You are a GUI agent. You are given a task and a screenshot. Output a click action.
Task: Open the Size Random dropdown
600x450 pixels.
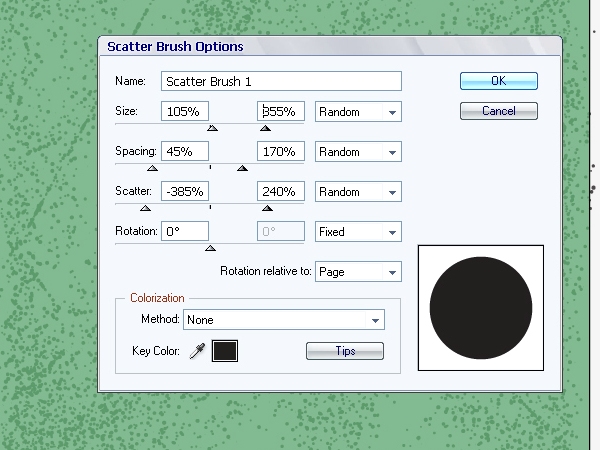click(x=358, y=111)
